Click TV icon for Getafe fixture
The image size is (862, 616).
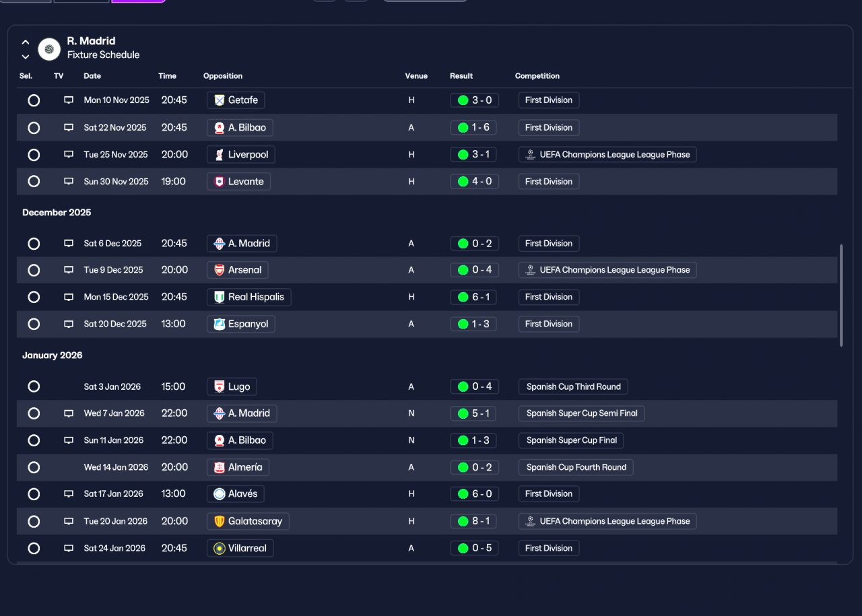[x=69, y=100]
